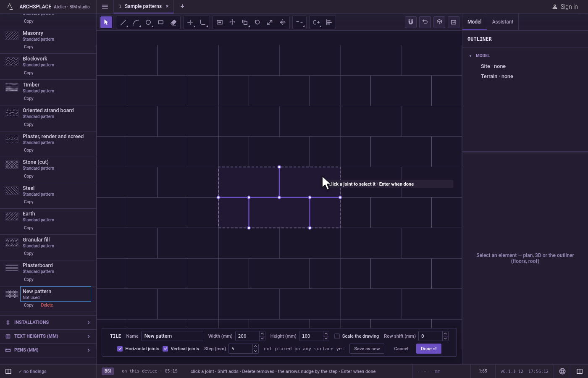
Task: Open the Model tab
Action: [475, 22]
